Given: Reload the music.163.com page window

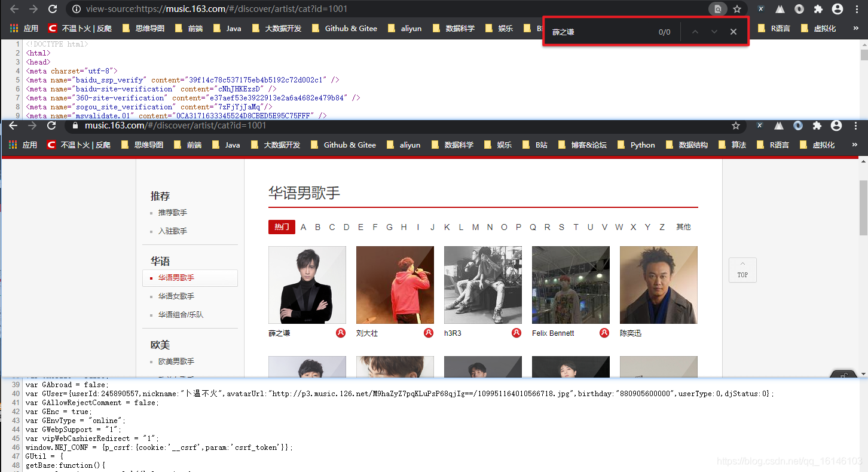Looking at the screenshot, I should coord(51,125).
